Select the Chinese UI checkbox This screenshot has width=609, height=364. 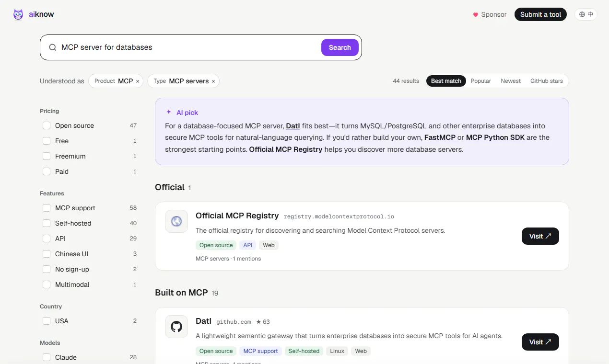coord(47,254)
